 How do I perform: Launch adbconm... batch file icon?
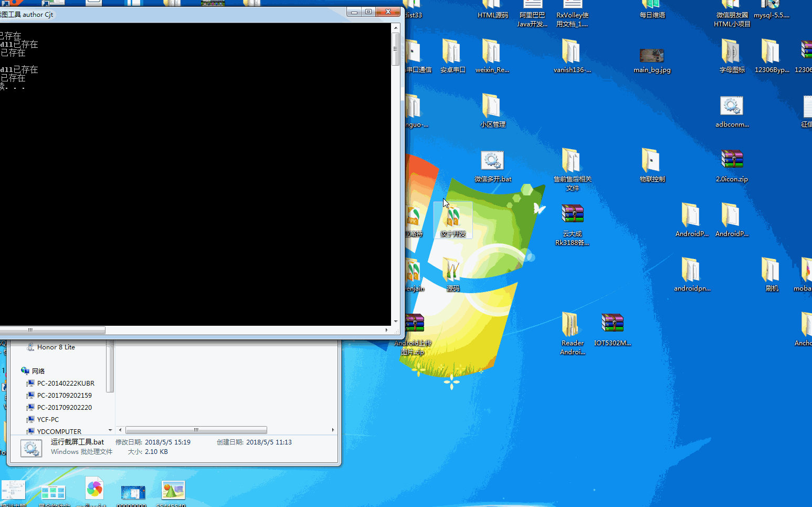pos(731,111)
